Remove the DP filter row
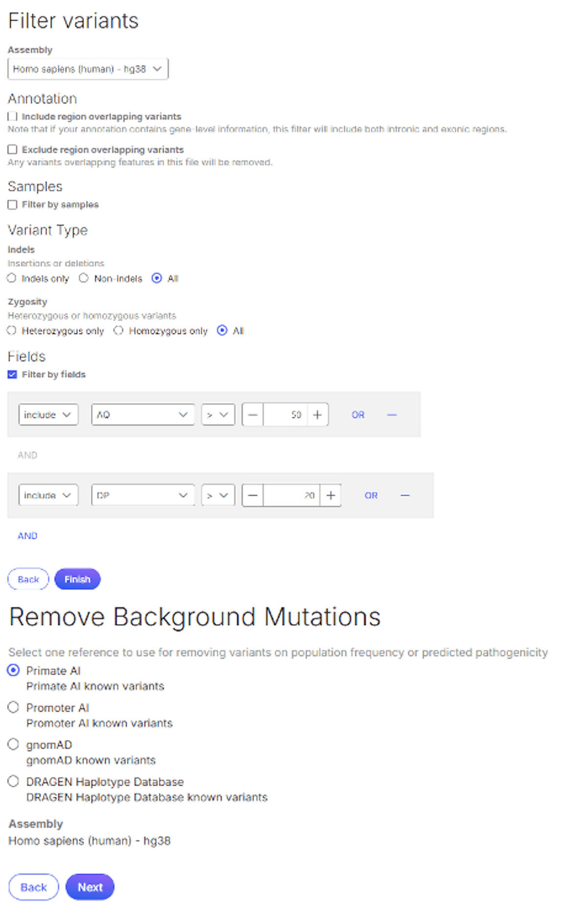 coord(405,495)
